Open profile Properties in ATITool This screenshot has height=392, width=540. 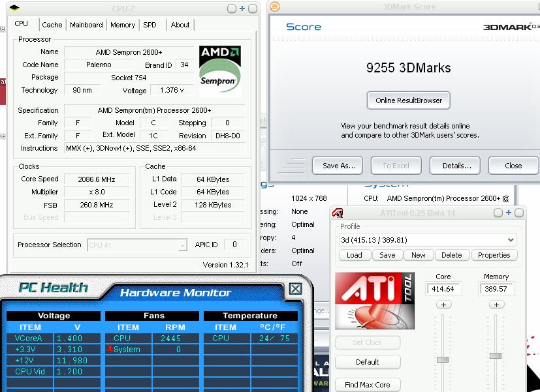494,255
